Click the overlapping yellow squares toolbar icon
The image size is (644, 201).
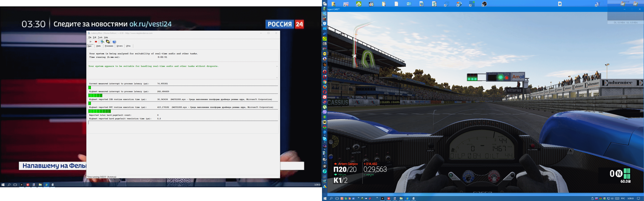108,42
